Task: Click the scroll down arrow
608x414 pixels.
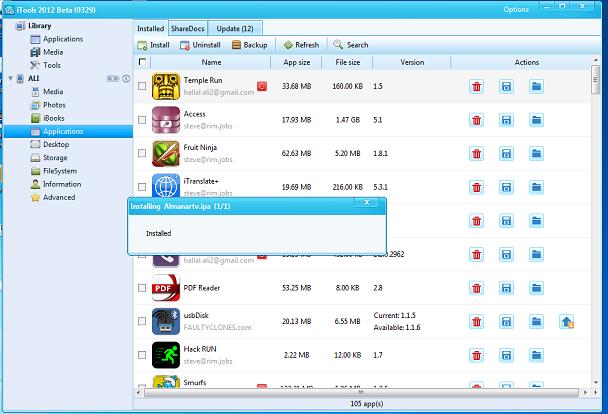Action: (x=596, y=382)
